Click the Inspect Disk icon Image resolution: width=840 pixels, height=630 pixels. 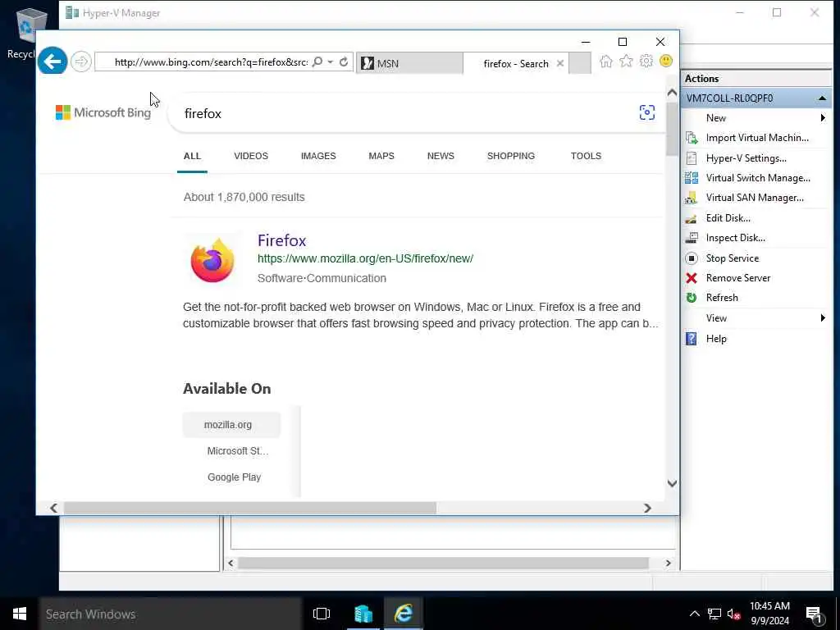(692, 237)
